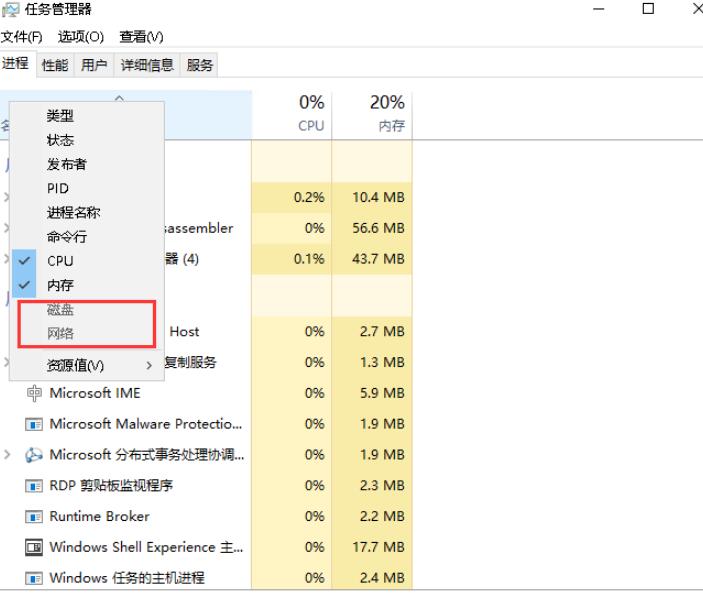Image resolution: width=703 pixels, height=594 pixels.
Task: Click the Microsoft 分布式事务处理协调 process icon
Action: pos(34,455)
